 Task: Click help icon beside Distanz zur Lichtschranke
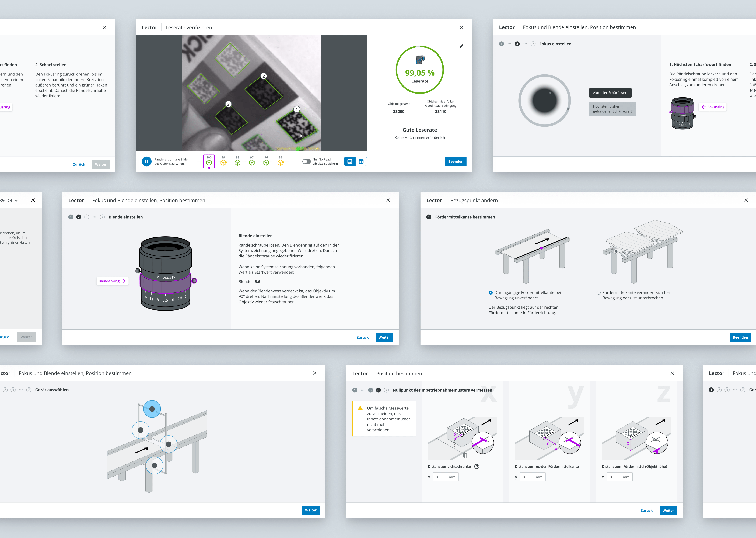point(477,466)
